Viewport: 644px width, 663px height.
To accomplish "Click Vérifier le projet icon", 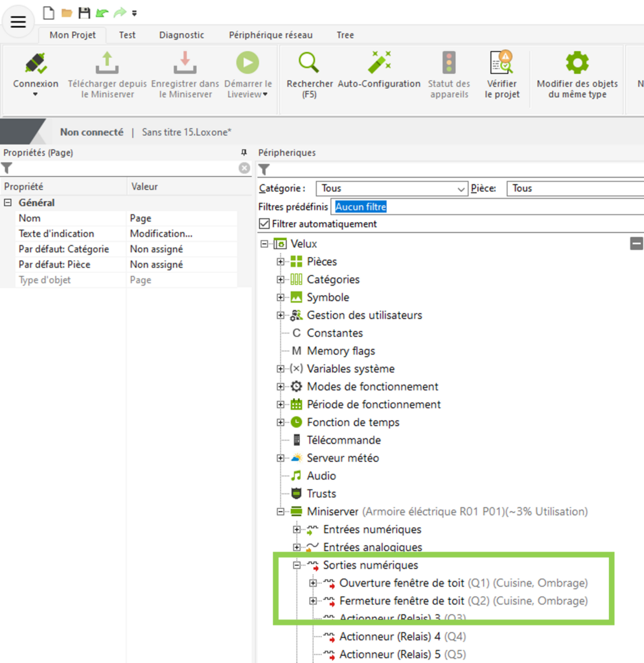I will click(x=501, y=63).
